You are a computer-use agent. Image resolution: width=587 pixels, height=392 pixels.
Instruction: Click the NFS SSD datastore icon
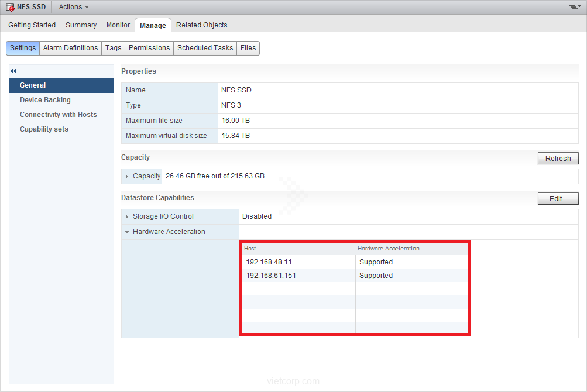[10, 7]
